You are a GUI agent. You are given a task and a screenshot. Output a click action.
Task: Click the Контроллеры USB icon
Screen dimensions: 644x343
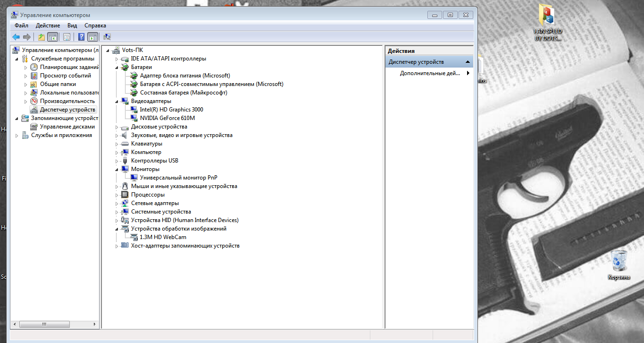tap(125, 161)
